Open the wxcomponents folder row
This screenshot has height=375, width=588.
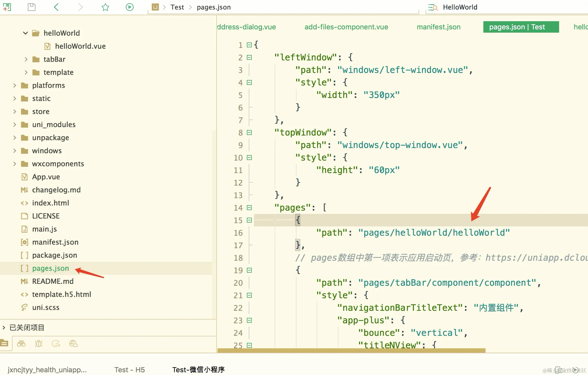(106, 164)
